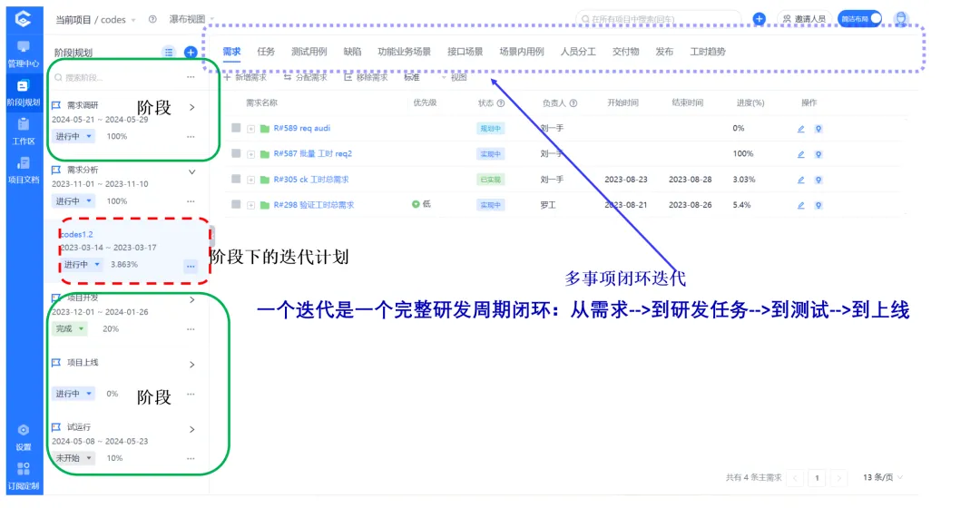Open the R#589 req audi requirement link
This screenshot has height=508, width=980.
(302, 128)
